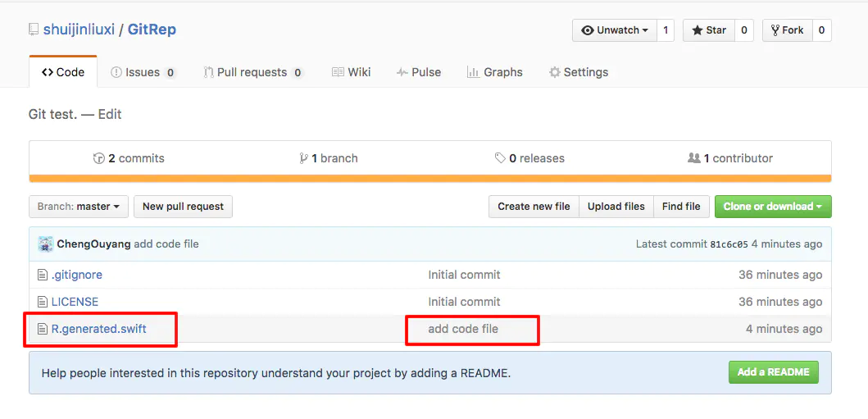Screen dimensions: 868x419
Task: Open the ChengOuyang author link
Action: [x=93, y=244]
